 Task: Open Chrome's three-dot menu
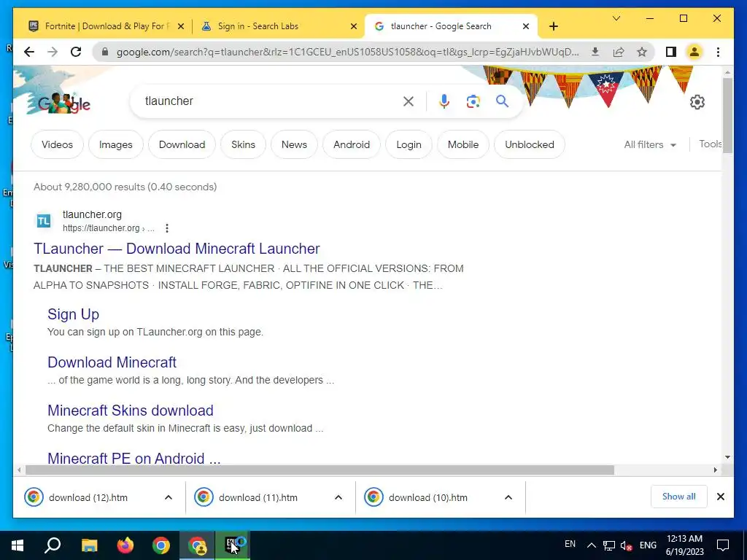point(718,52)
